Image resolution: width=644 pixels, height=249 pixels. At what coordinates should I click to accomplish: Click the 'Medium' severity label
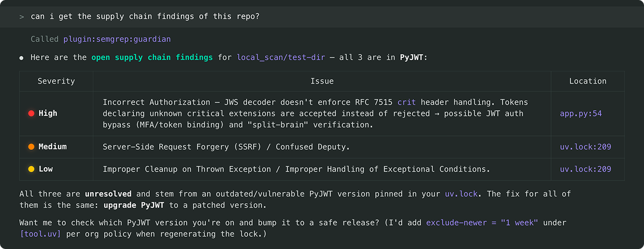[x=52, y=147]
